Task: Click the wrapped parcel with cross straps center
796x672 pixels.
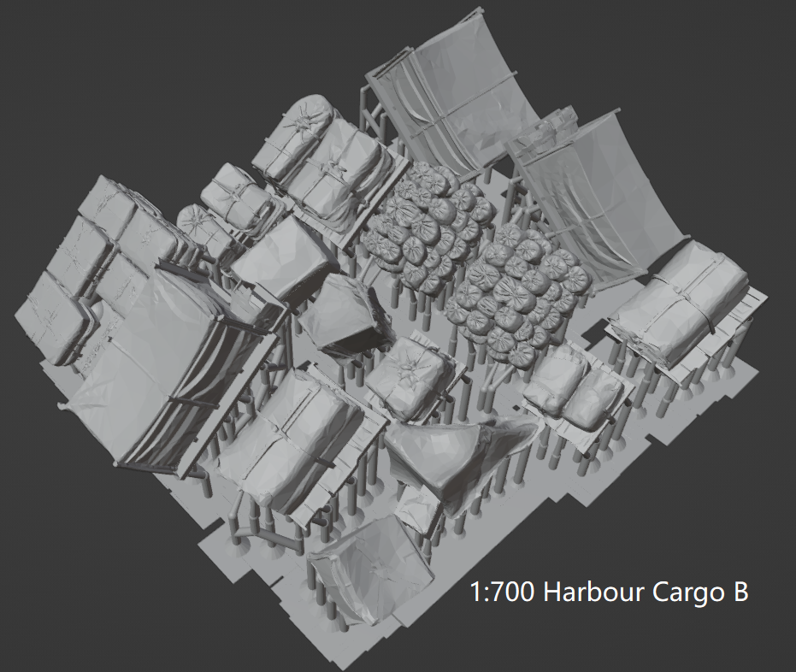Action: pos(410,376)
